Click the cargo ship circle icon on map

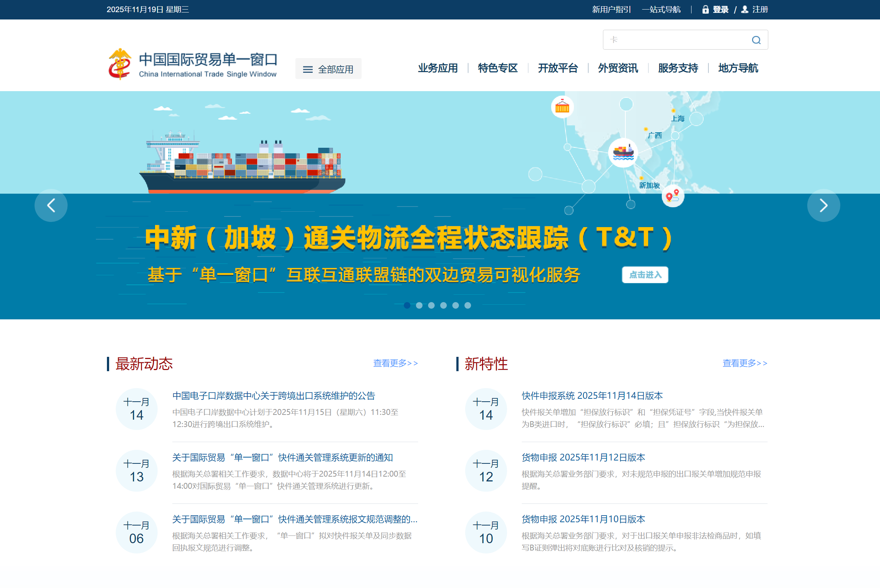point(623,153)
